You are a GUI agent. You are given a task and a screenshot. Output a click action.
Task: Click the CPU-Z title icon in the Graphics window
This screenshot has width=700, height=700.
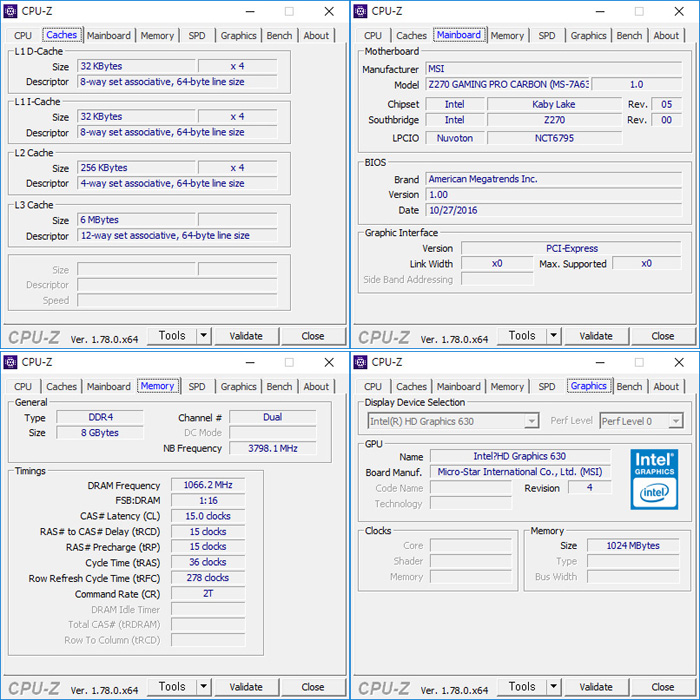(x=361, y=362)
